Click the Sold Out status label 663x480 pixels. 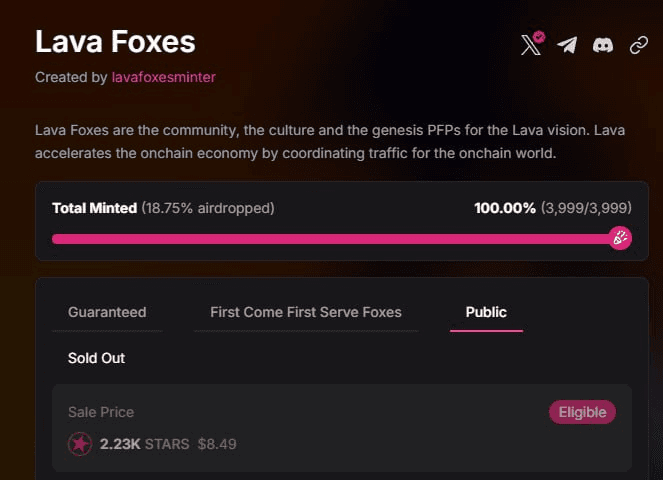tap(96, 358)
